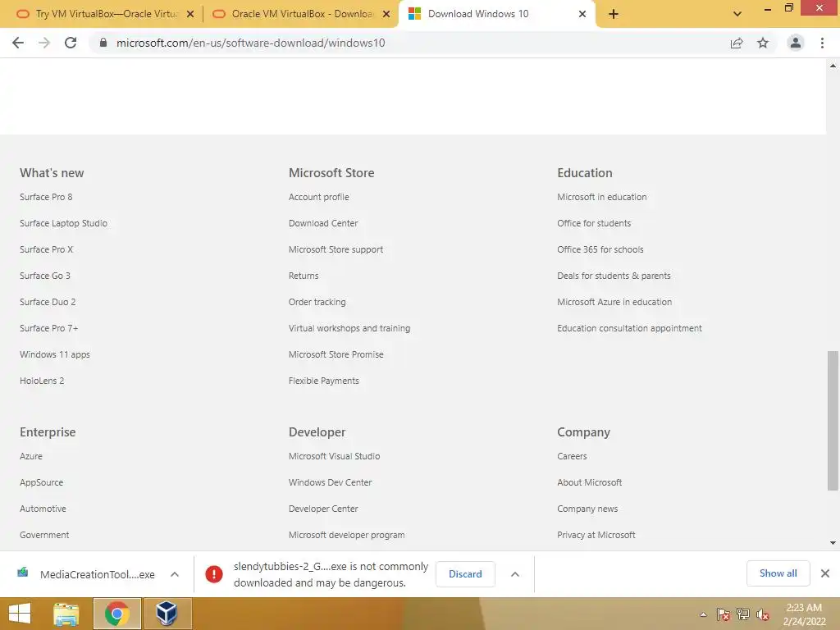Open Microsoft Visual Studio link
This screenshot has height=630, width=840.
(x=335, y=456)
